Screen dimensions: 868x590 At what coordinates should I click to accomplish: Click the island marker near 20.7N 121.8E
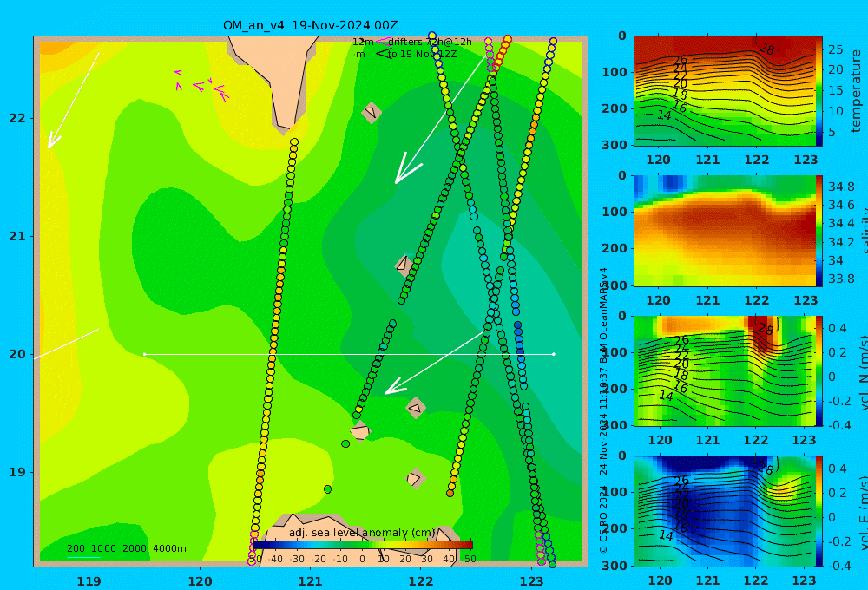pos(403,265)
